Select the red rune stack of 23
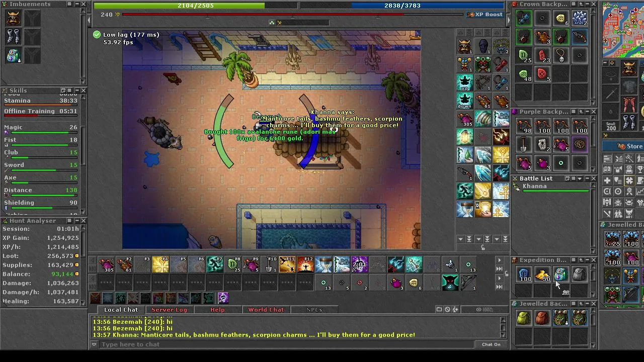The image size is (644, 362). (x=542, y=55)
